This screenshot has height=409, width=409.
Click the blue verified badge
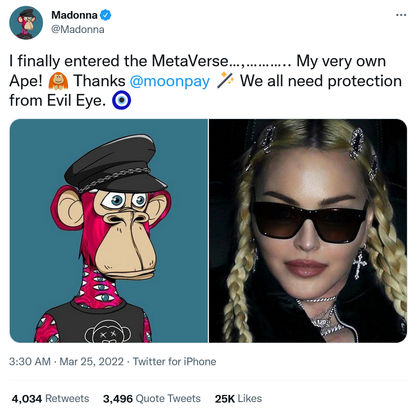106,15
